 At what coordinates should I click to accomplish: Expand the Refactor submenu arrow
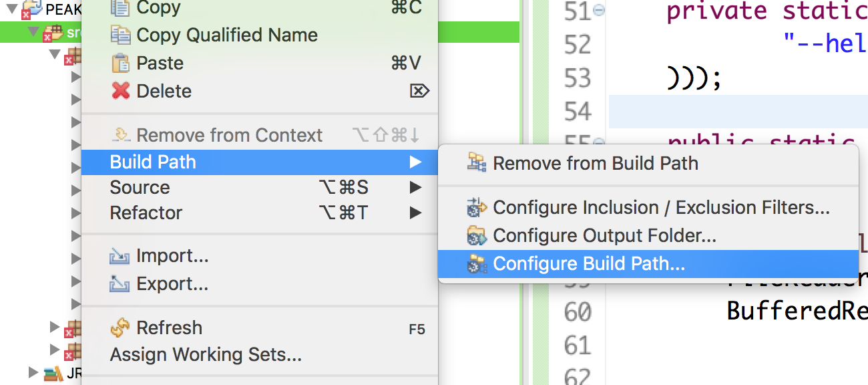[x=415, y=213]
